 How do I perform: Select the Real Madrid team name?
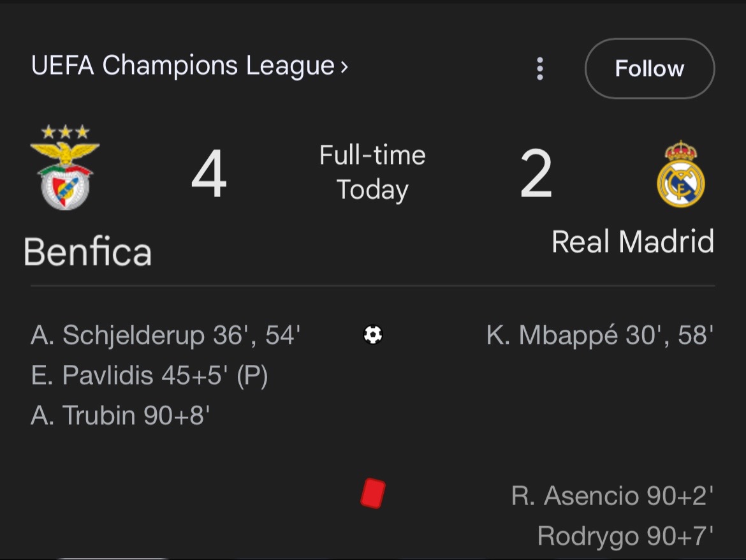[633, 242]
